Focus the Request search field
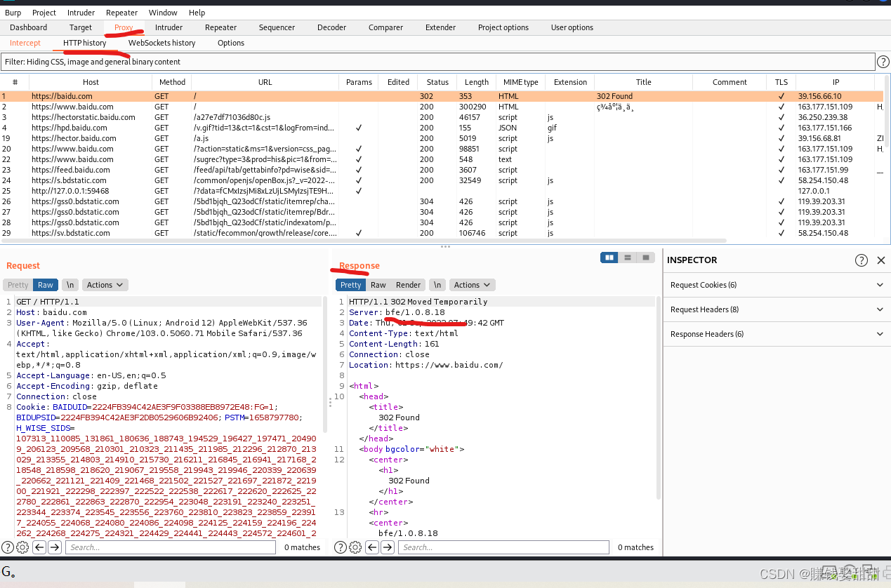 click(x=171, y=547)
